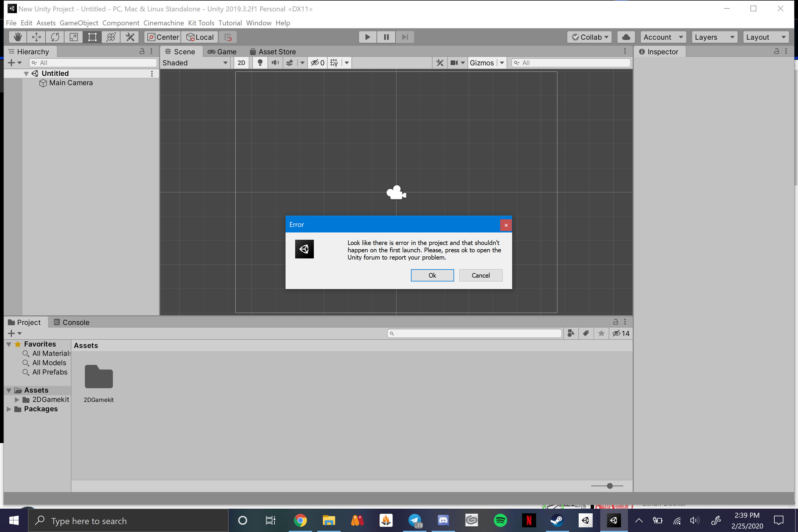Viewport: 798px width, 532px height.
Task: Select Main Camera in the Hierarchy
Action: [71, 83]
